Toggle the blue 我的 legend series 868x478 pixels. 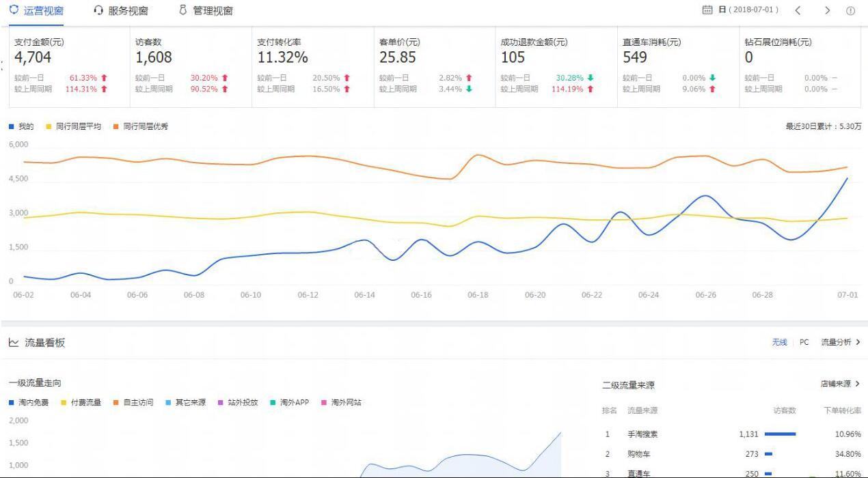tap(21, 126)
